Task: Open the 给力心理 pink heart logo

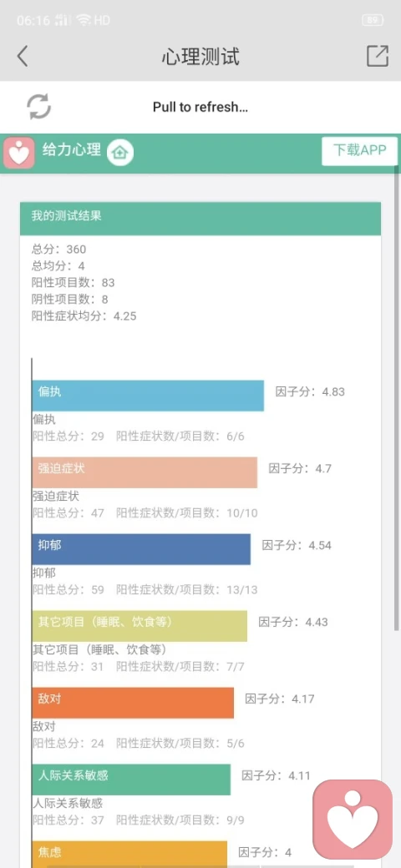Action: coord(19,153)
